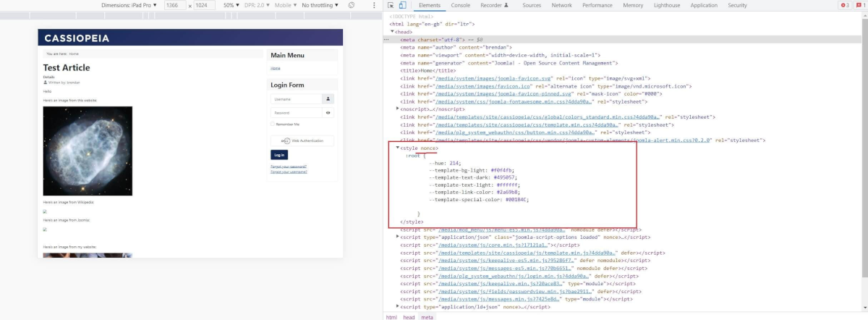The height and width of the screenshot is (320, 868).
Task: Open the Dimensions iPad Pro dropdown
Action: click(130, 5)
